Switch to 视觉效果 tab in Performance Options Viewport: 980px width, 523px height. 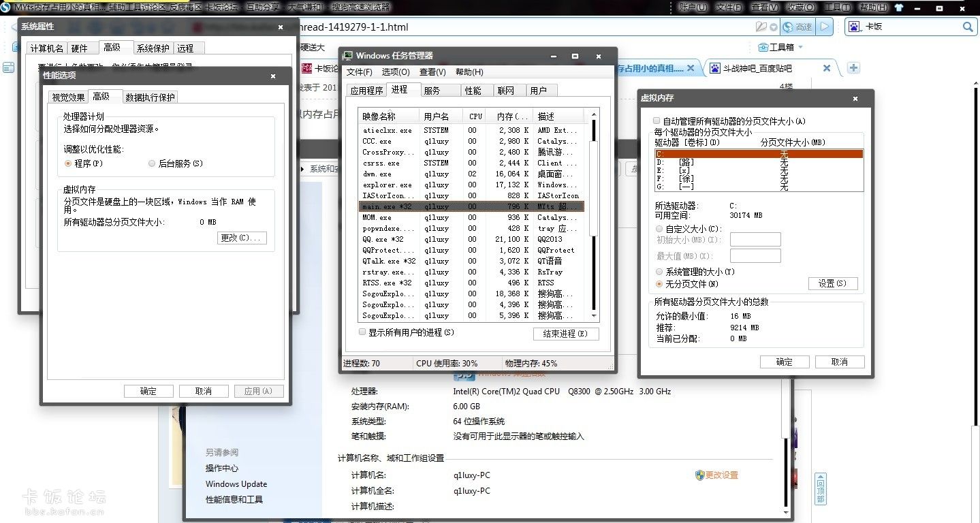[x=68, y=97]
